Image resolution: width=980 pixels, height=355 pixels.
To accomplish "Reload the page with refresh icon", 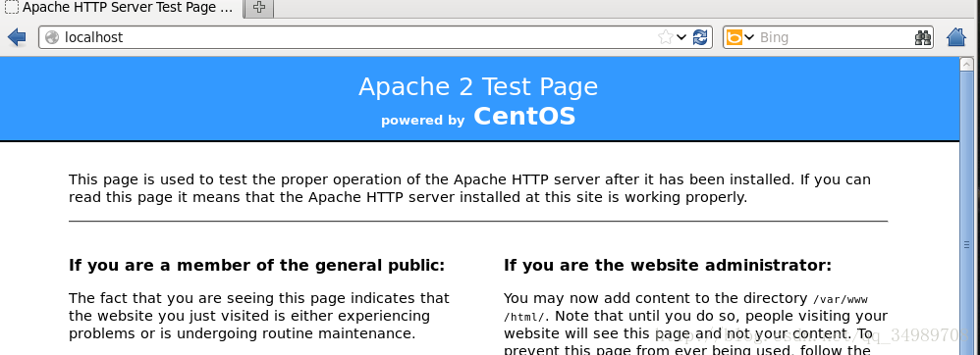I will click(x=700, y=37).
